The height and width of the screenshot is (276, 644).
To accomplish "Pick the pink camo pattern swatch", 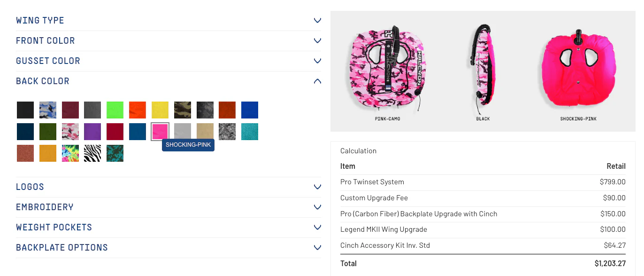I will tap(70, 132).
